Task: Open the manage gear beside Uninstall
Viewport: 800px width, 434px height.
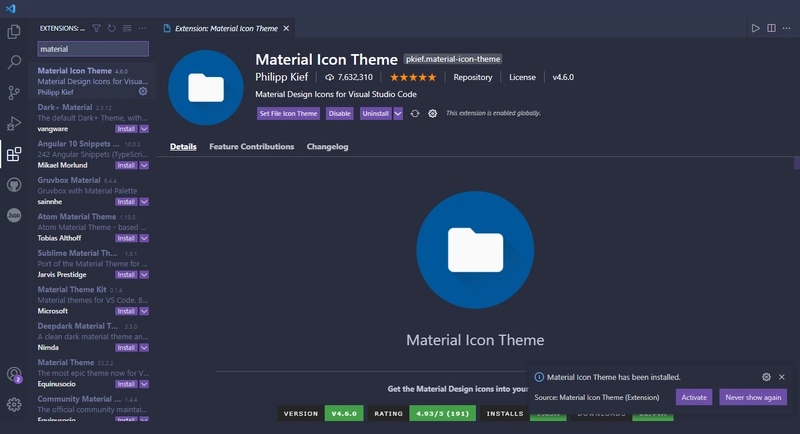Action: (433, 113)
